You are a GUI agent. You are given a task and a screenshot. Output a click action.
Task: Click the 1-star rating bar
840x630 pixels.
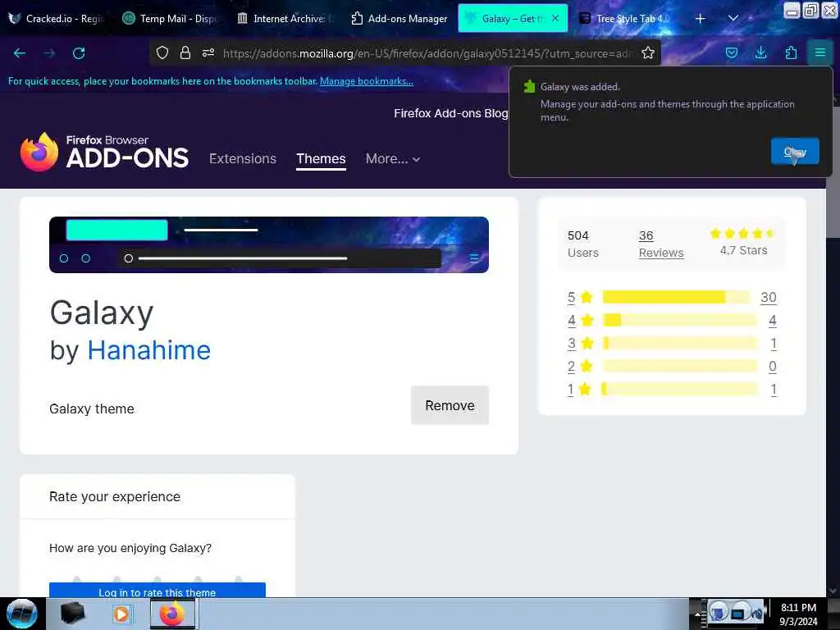pyautogui.click(x=680, y=389)
